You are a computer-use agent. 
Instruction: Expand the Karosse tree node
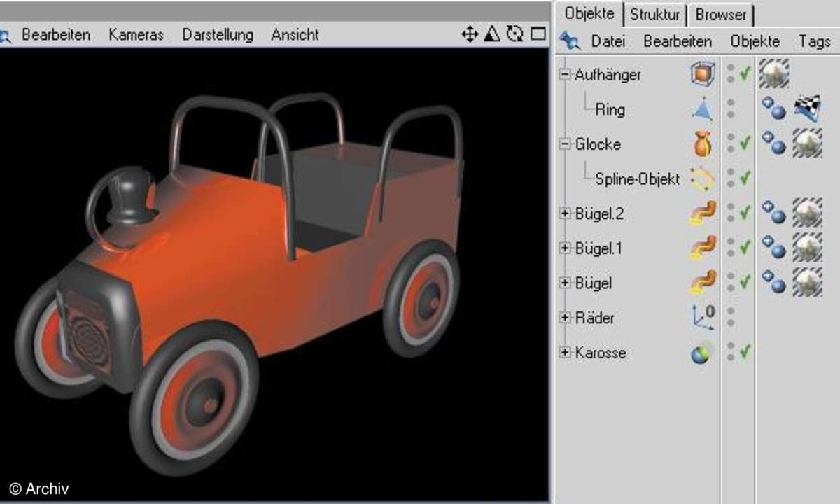point(565,353)
